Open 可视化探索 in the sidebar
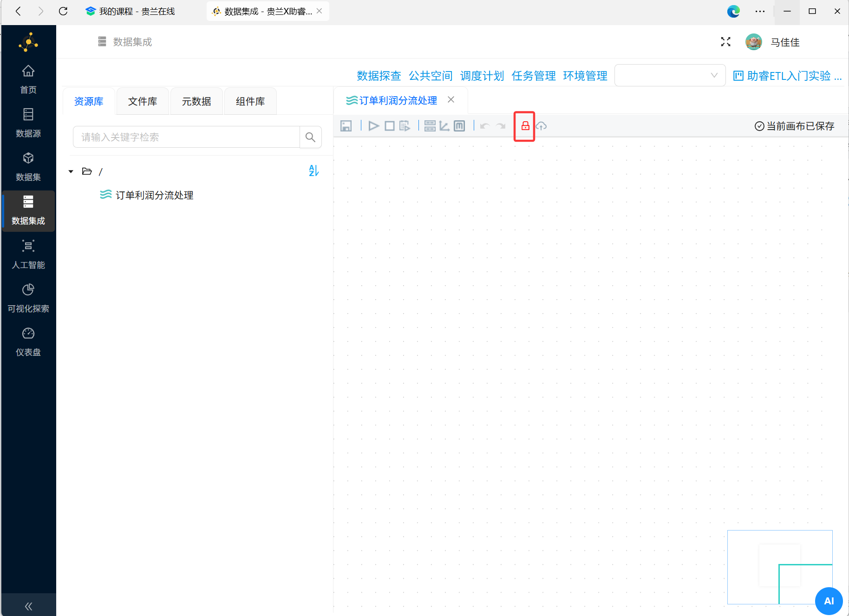This screenshot has height=616, width=849. pos(28,298)
